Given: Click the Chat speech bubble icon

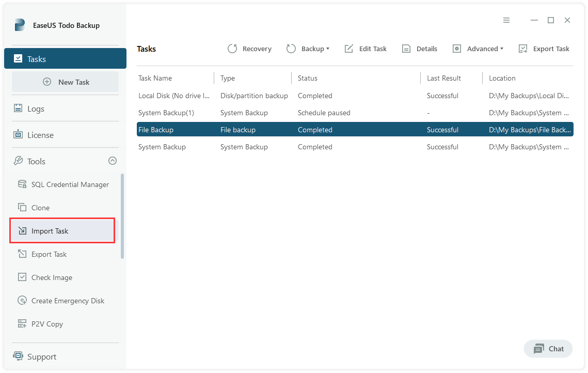Looking at the screenshot, I should click(x=539, y=349).
